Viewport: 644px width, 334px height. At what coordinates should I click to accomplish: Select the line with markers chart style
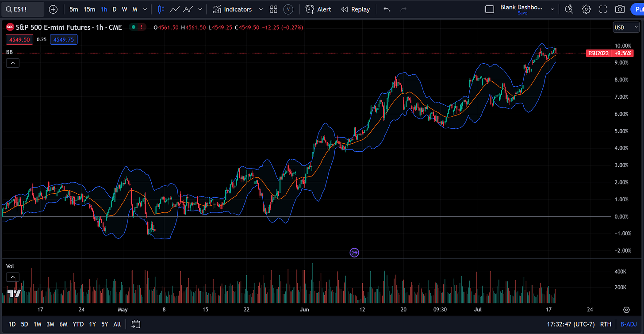(x=188, y=9)
